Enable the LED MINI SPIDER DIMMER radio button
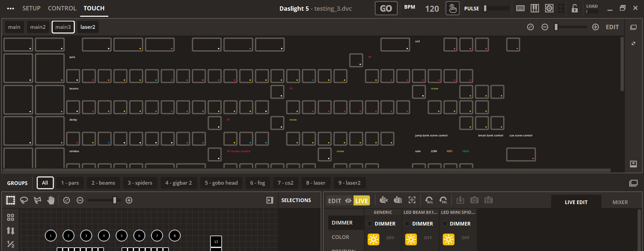This screenshot has height=251, width=644. (x=445, y=224)
